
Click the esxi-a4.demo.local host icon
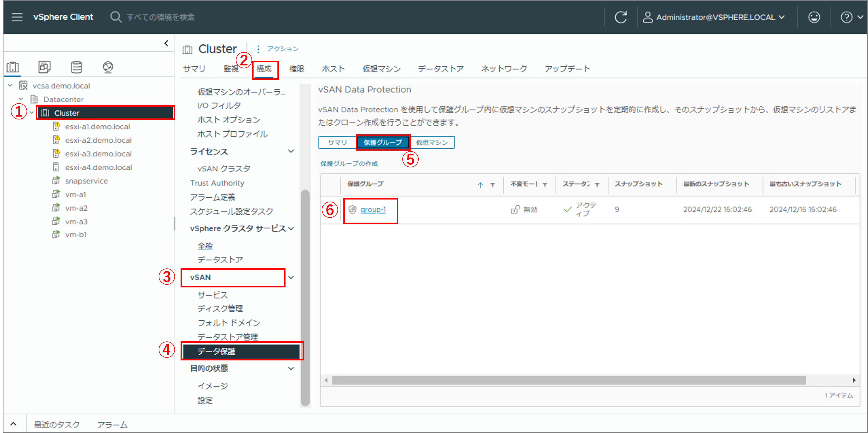coord(56,167)
